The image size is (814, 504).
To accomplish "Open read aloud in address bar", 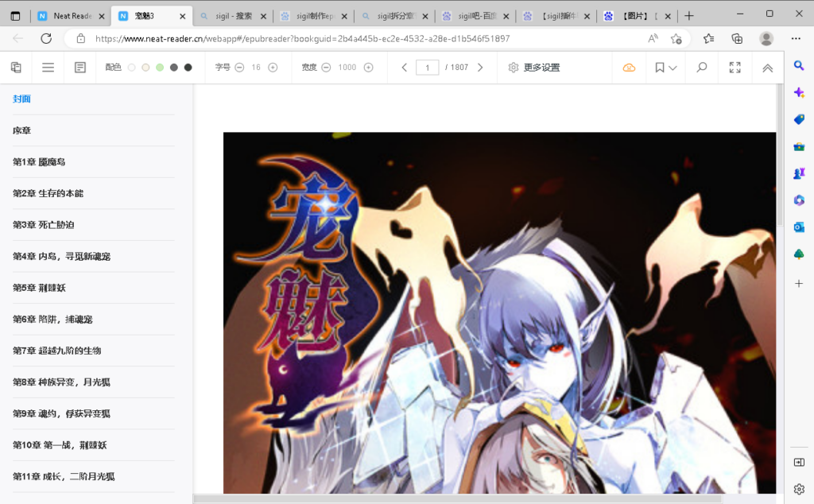I will [x=653, y=38].
